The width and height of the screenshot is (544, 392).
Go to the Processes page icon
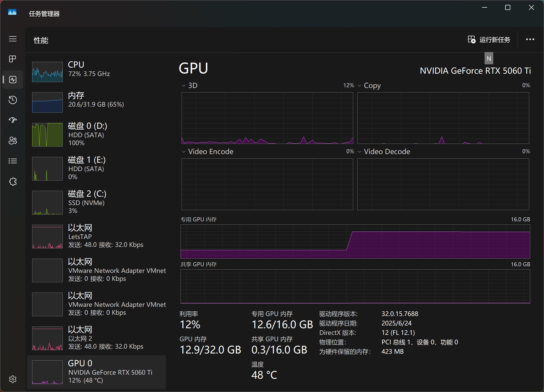click(13, 59)
